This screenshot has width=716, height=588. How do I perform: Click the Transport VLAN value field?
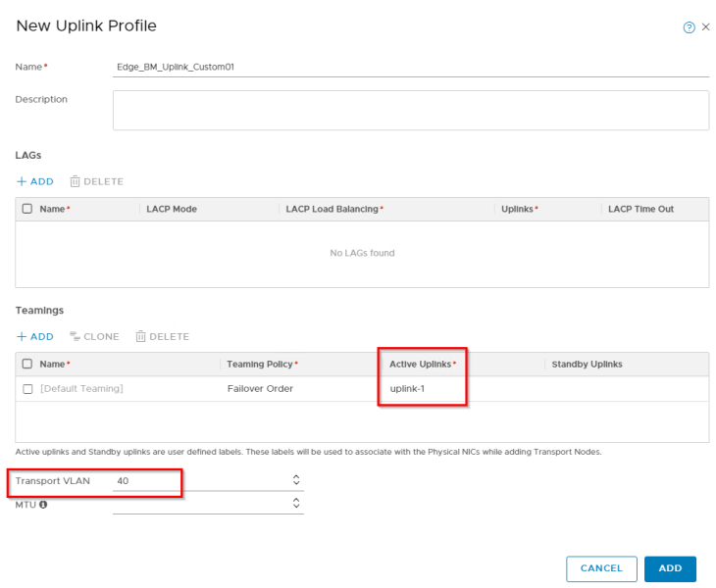tap(196, 481)
